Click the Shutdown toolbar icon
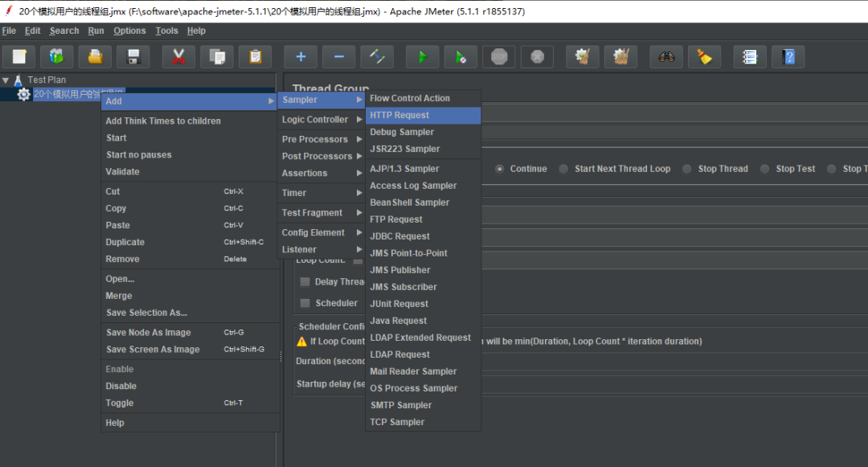Viewport: 868px width, 467px height. pos(538,56)
